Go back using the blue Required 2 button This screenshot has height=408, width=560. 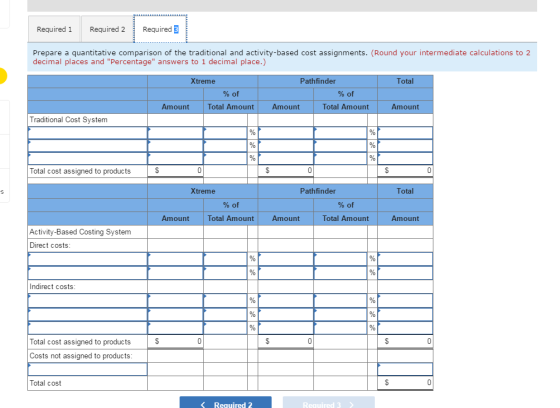click(x=225, y=403)
